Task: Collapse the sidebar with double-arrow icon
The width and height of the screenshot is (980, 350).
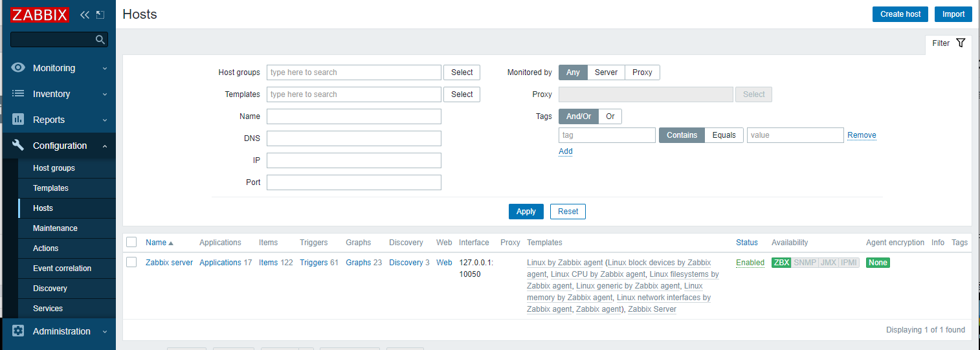Action: (x=85, y=14)
